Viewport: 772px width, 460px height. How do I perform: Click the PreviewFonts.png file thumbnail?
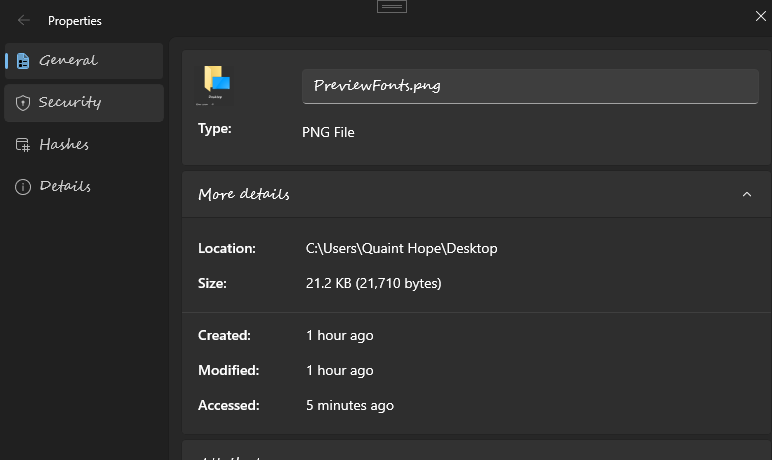(x=216, y=84)
